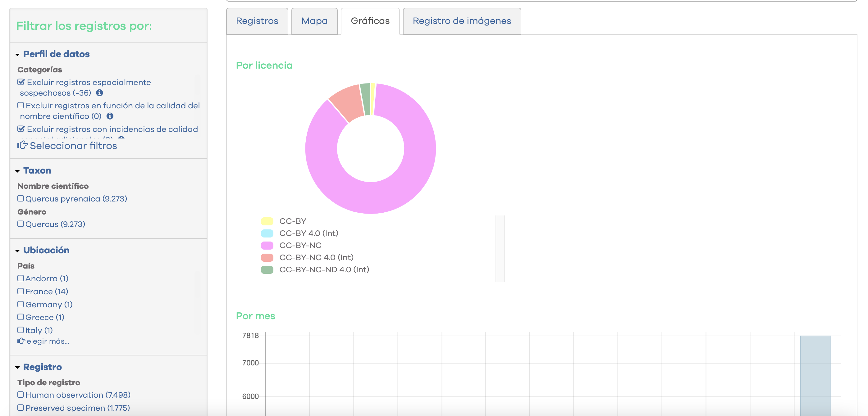Switch to the Mapa tab
The image size is (868, 416).
coord(314,21)
